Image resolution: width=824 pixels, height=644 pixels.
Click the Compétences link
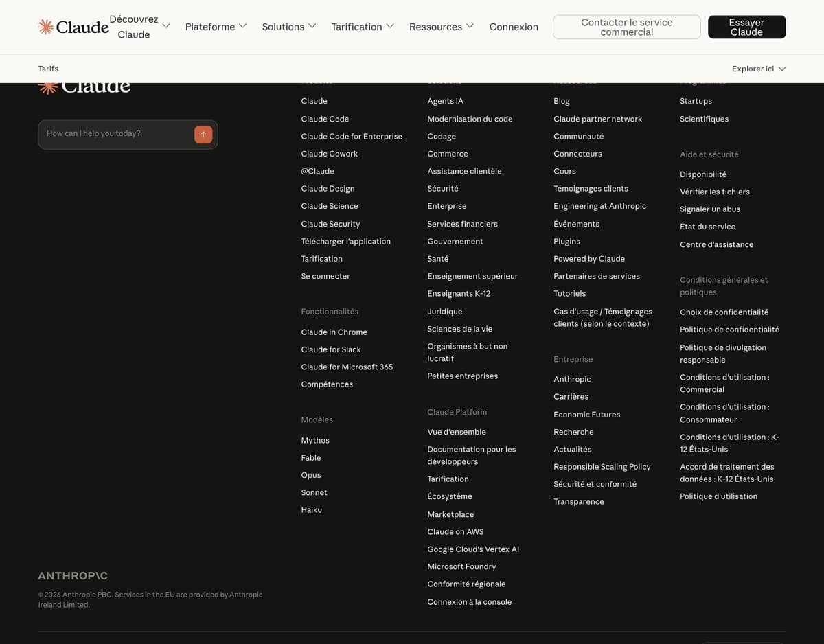point(327,384)
